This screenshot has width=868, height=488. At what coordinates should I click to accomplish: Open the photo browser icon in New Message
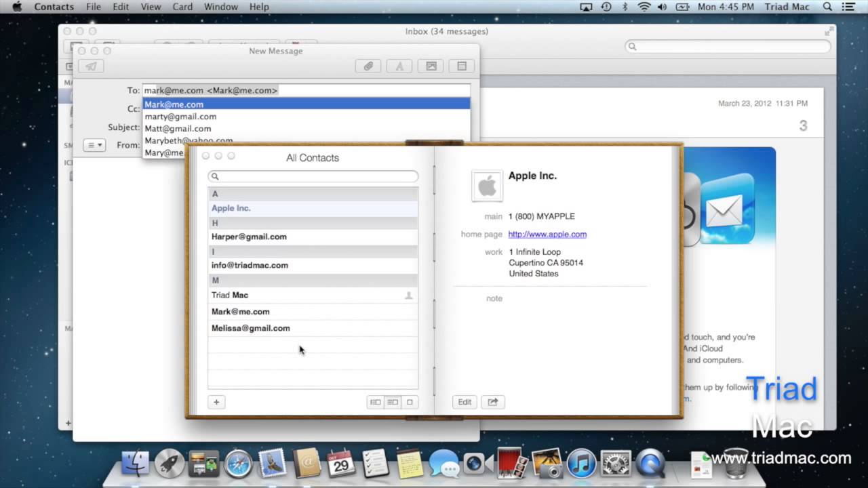pyautogui.click(x=431, y=66)
